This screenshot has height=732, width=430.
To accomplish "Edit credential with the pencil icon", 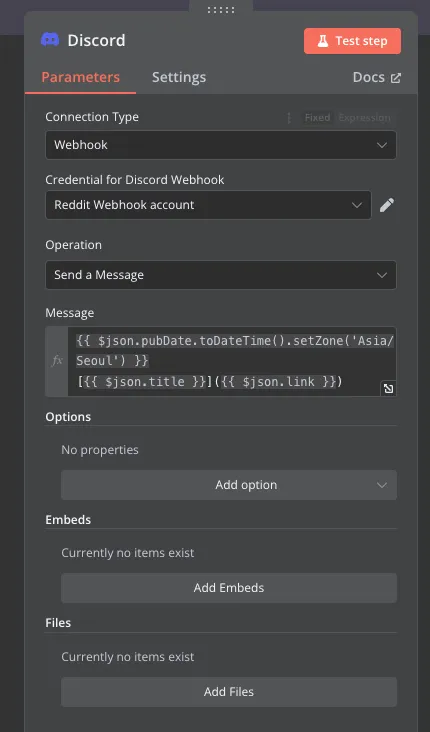I will pos(387,205).
